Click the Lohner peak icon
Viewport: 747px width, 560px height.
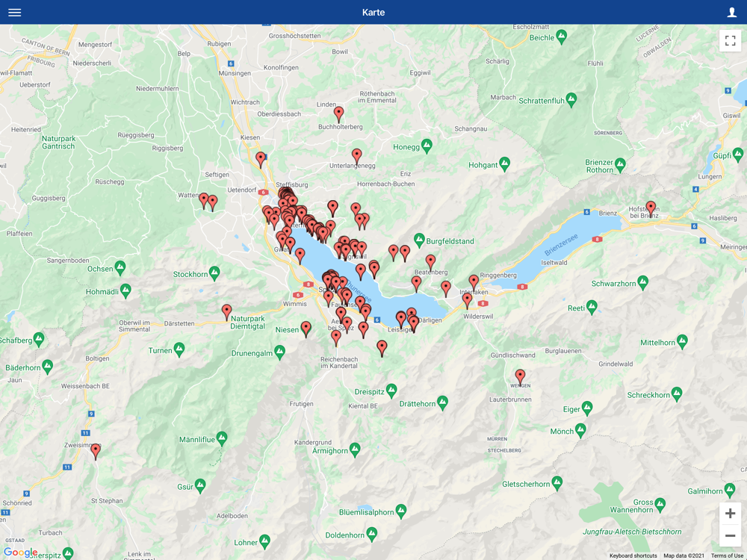(265, 541)
